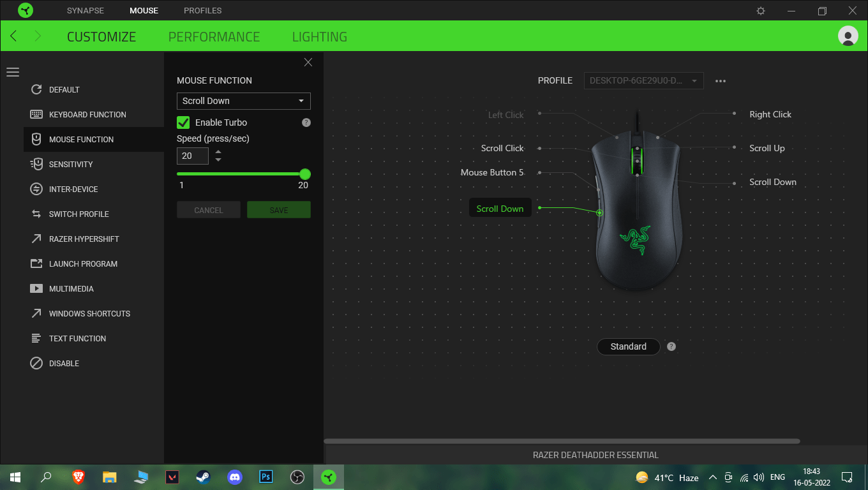Click the Cancel button
Viewport: 868px width, 490px height.
[x=209, y=210]
